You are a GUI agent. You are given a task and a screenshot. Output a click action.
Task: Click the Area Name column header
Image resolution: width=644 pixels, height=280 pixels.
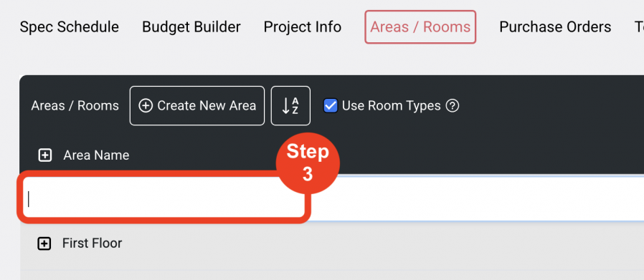[96, 155]
